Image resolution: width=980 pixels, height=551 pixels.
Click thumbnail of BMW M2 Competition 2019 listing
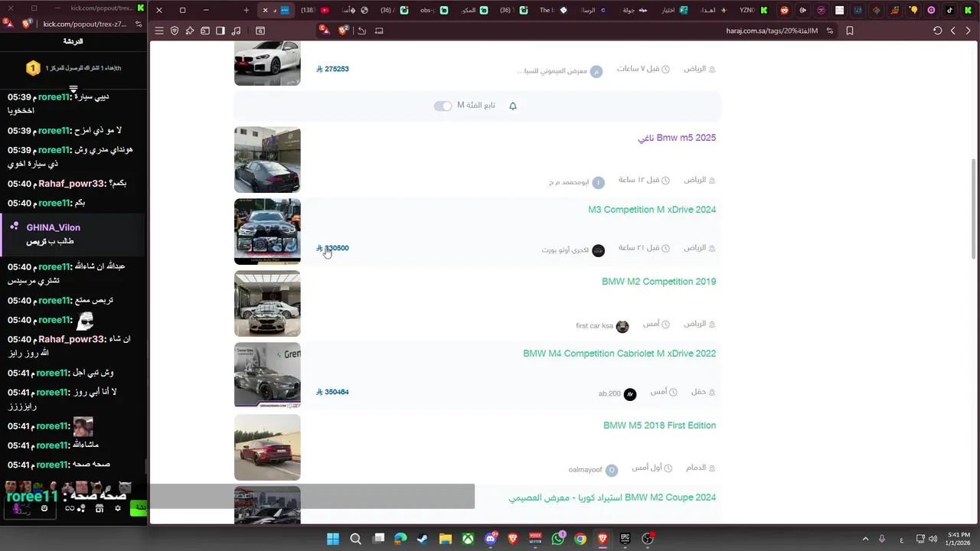[x=267, y=304]
